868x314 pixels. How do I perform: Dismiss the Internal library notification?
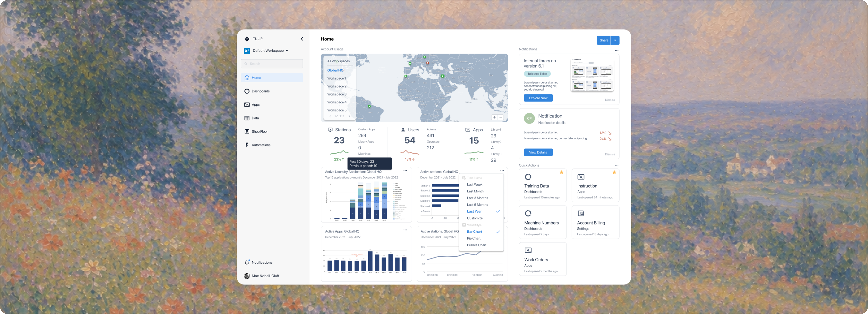[x=609, y=100]
